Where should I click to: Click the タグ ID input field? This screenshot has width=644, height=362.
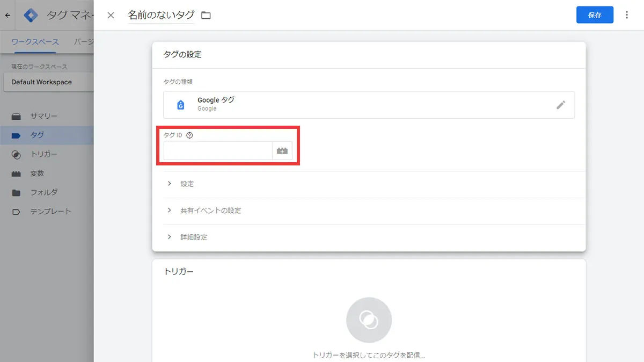pos(218,151)
